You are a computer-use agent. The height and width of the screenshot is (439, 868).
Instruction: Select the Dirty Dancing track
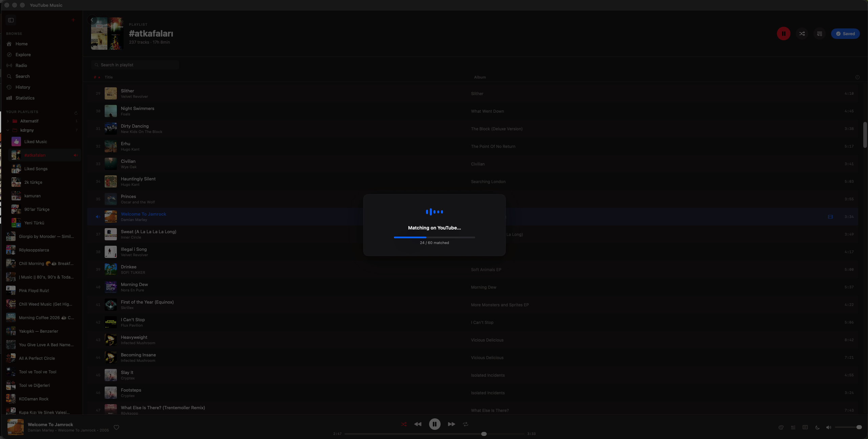pos(472,129)
